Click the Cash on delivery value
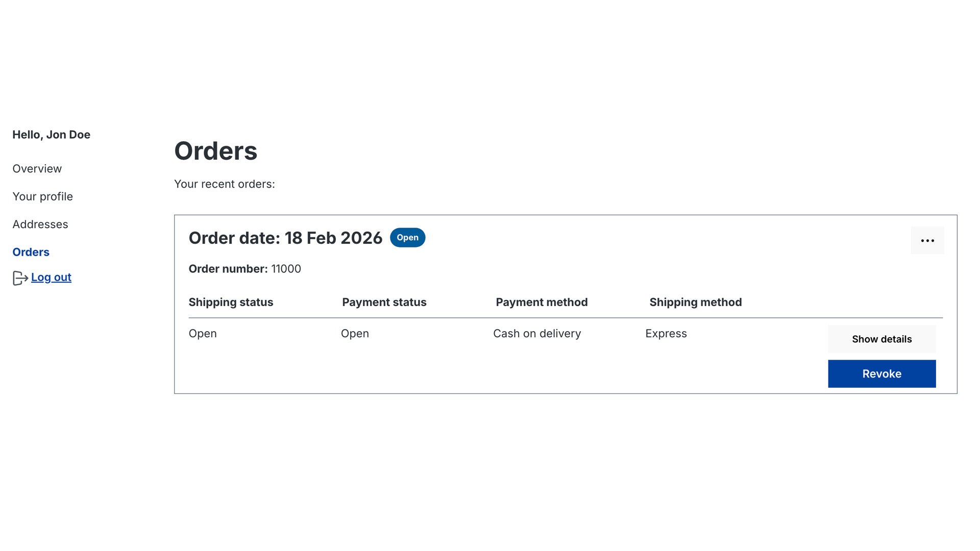The image size is (980, 551). click(536, 334)
